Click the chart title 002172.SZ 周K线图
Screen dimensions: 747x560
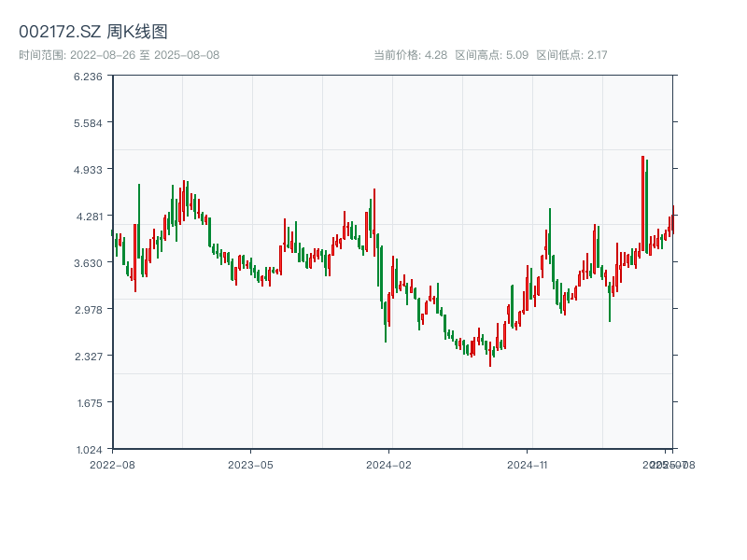(92, 32)
